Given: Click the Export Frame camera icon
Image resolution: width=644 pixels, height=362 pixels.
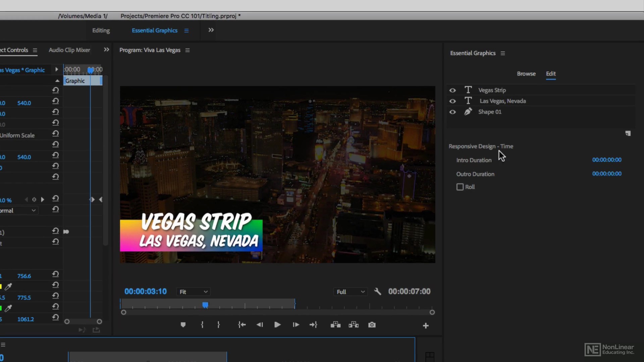Looking at the screenshot, I should 372,325.
